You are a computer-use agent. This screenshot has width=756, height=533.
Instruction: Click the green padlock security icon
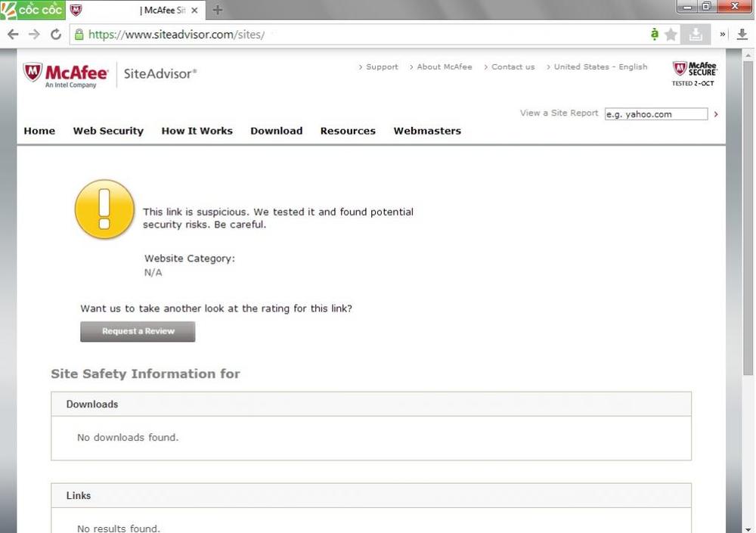pos(79,34)
